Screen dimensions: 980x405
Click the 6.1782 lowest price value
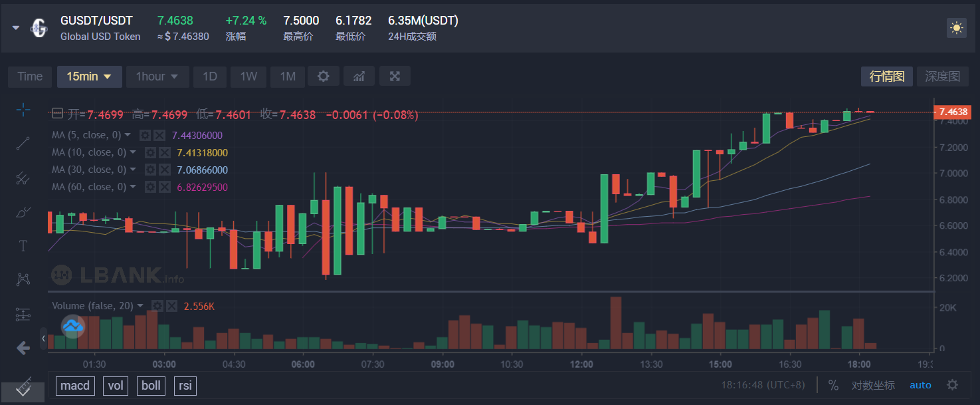tap(353, 21)
